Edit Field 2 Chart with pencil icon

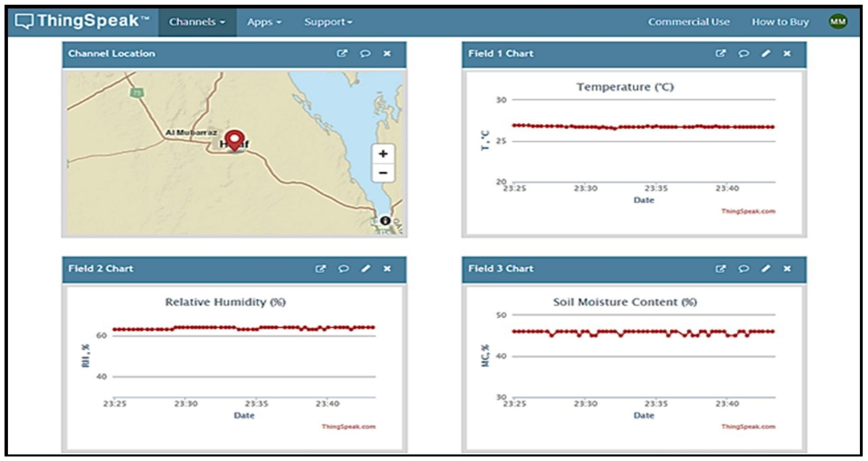[x=366, y=269]
